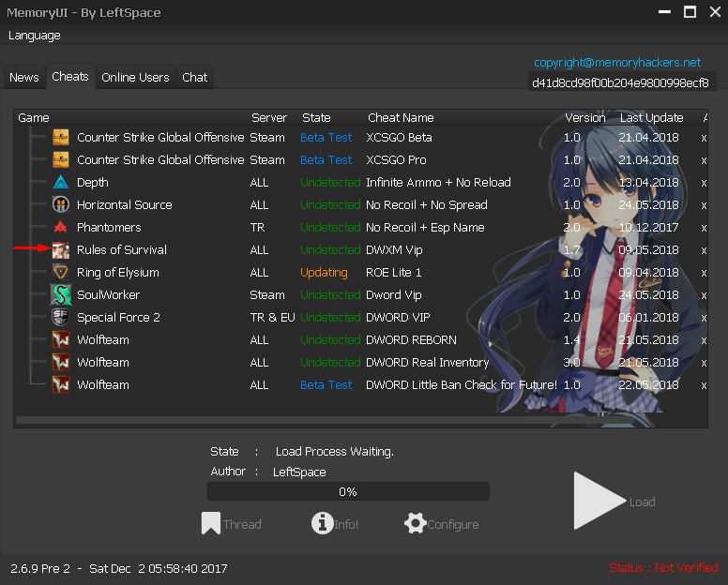This screenshot has width=728, height=585.
Task: Click the 10.12.2017 last update date
Action: [x=648, y=227]
